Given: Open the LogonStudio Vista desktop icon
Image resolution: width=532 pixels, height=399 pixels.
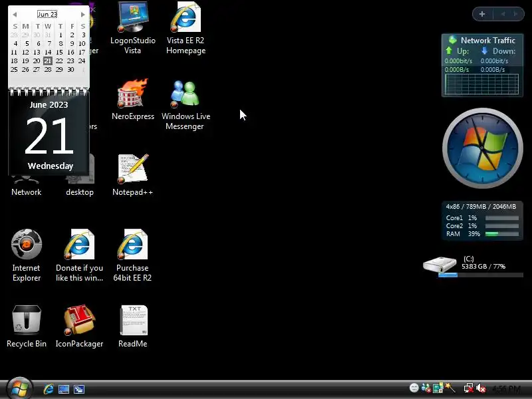Looking at the screenshot, I should [132, 28].
